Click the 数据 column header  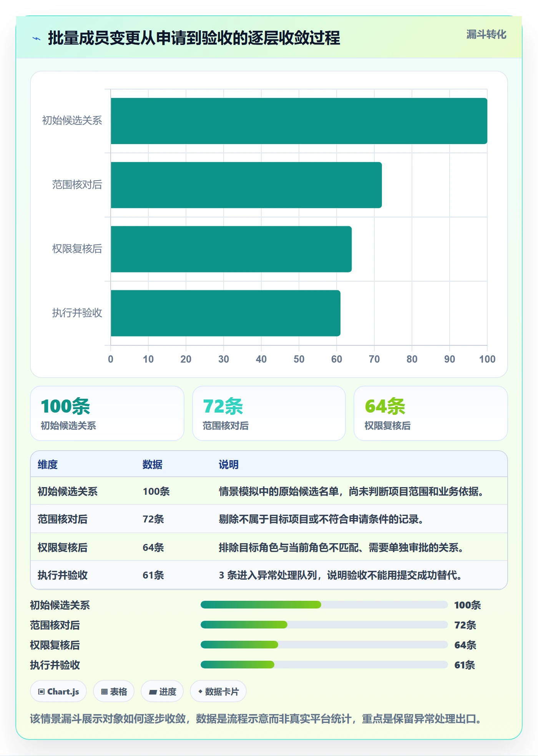(153, 464)
